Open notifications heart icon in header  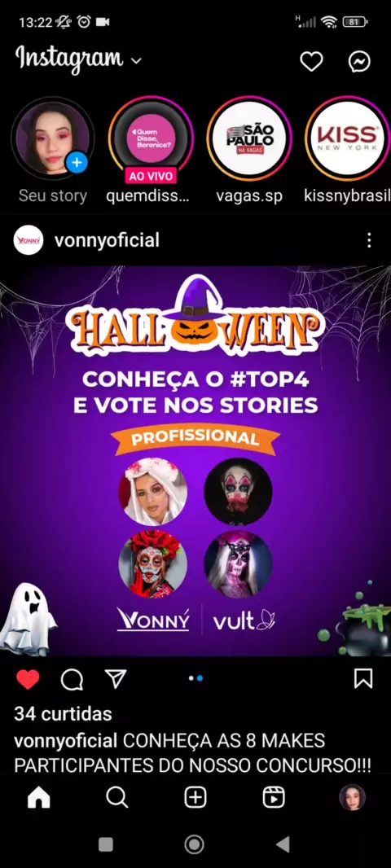(x=311, y=61)
